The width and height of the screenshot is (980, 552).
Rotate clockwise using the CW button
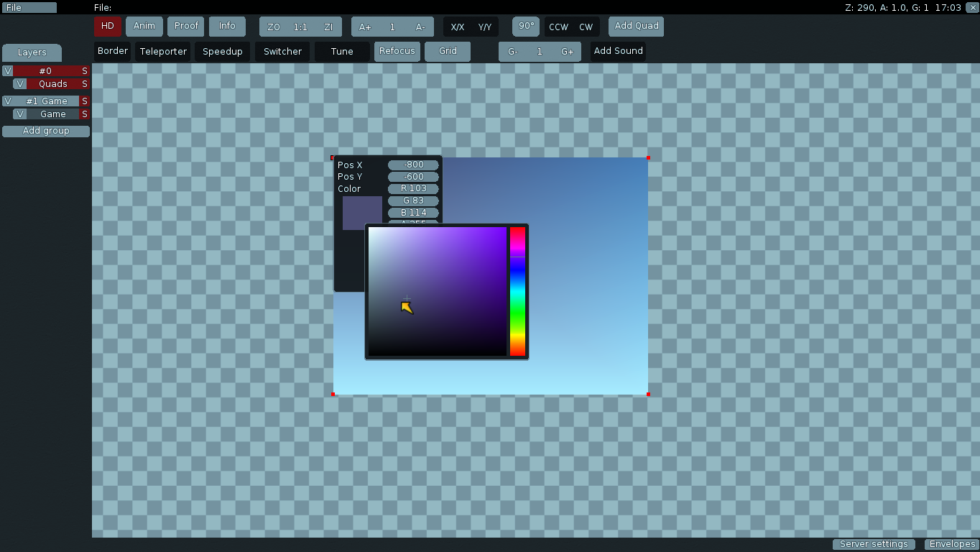586,27
